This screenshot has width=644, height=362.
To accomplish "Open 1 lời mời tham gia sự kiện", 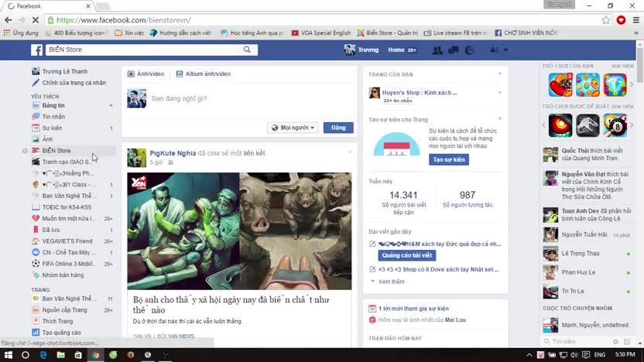I will coord(413,309).
